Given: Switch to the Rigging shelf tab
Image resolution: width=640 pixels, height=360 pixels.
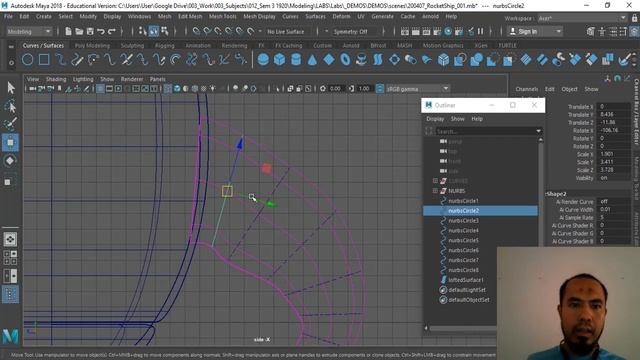Looking at the screenshot, I should 164,45.
